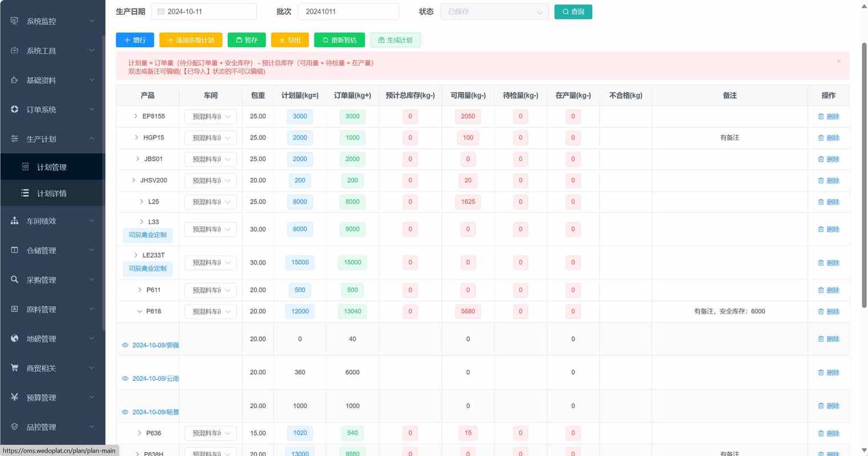Image resolution: width=868 pixels, height=456 pixels.
Task: Collapse the 生产计划 sidebar menu
Action: (52, 139)
